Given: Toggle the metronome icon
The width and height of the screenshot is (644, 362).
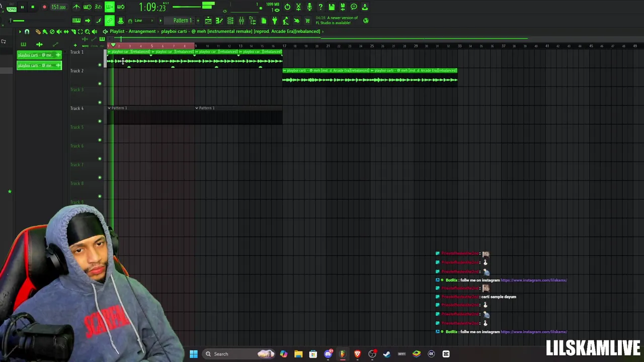Looking at the screenshot, I should pyautogui.click(x=76, y=7).
